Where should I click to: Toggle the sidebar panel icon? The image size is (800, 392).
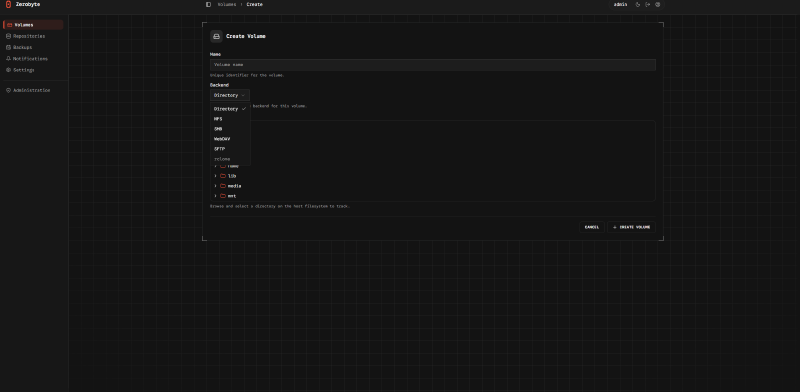tap(208, 5)
